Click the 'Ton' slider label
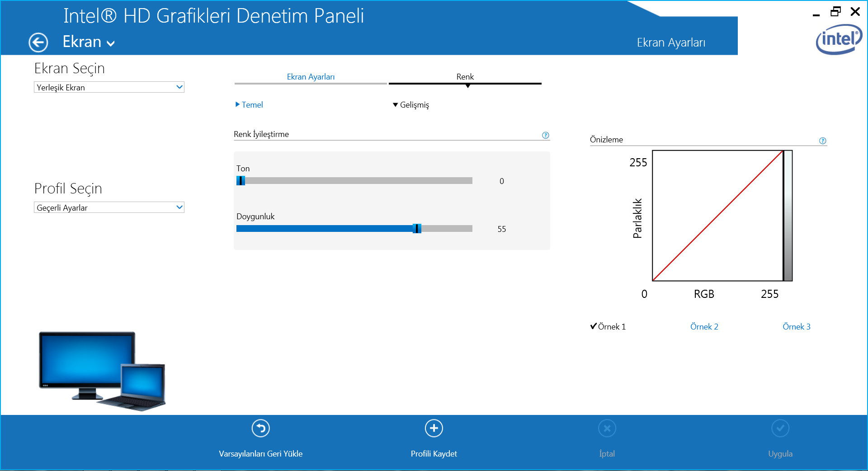The width and height of the screenshot is (868, 471). 243,169
